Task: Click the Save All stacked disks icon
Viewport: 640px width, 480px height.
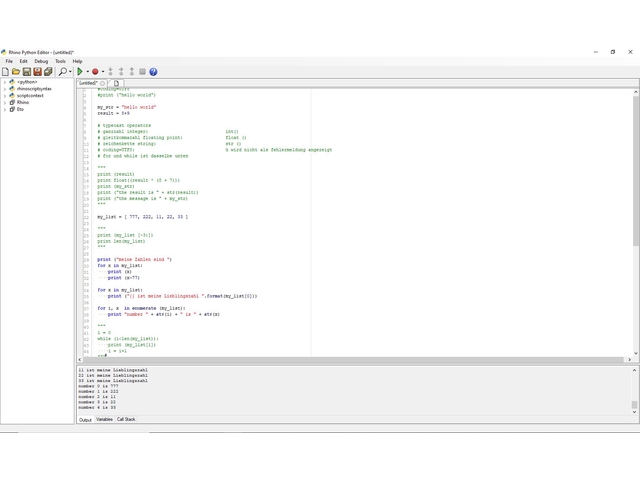Action: point(48,72)
